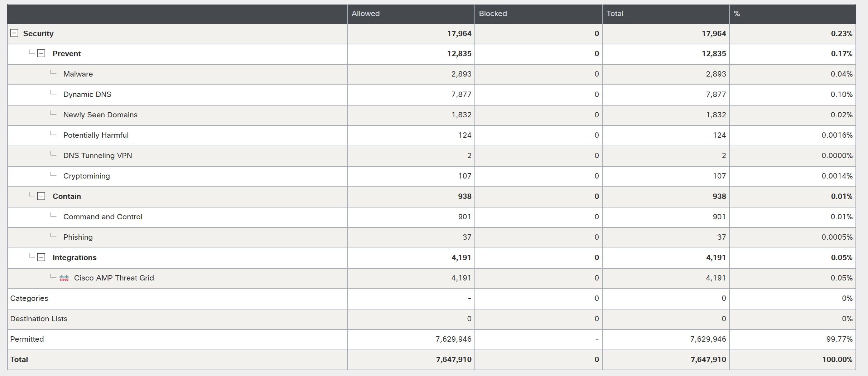868x376 pixels.
Task: Click the Newly Seen Domains entry
Action: [100, 115]
